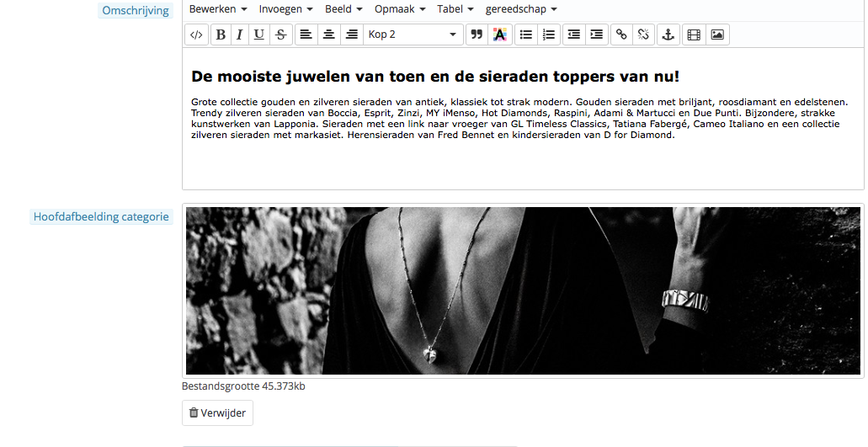
Task: Insert a video with media icon
Action: [694, 35]
